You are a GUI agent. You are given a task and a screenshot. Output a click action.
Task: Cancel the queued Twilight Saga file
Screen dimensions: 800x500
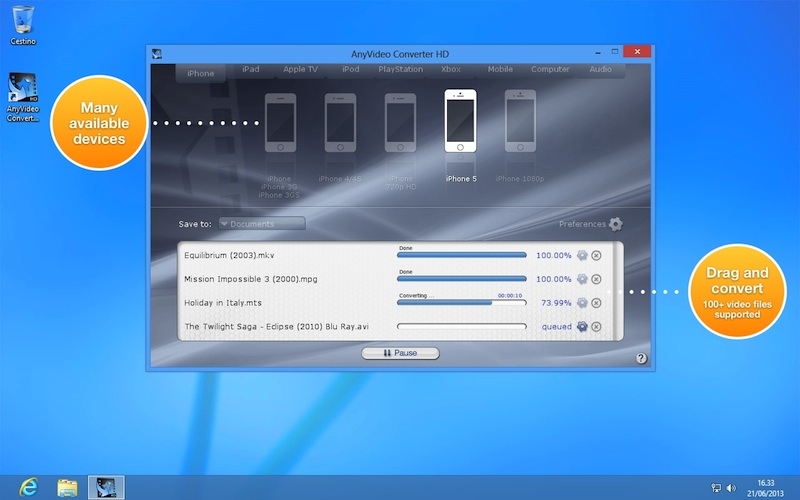tap(597, 327)
